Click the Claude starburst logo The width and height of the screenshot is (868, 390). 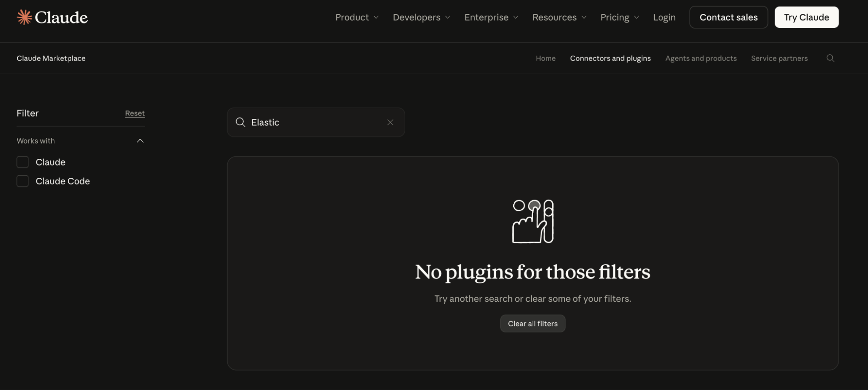24,17
